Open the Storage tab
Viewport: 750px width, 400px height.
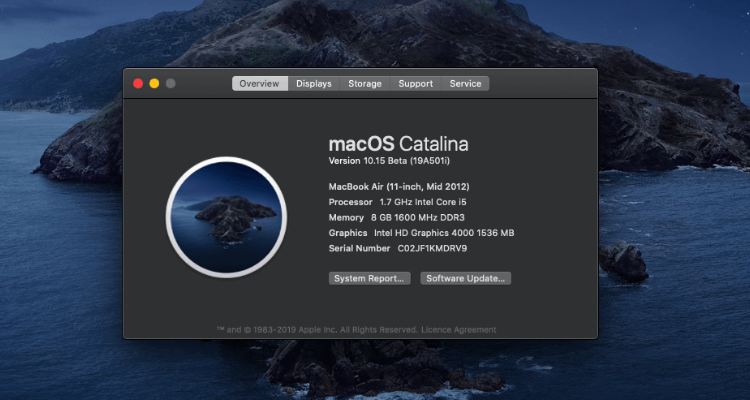pos(365,84)
